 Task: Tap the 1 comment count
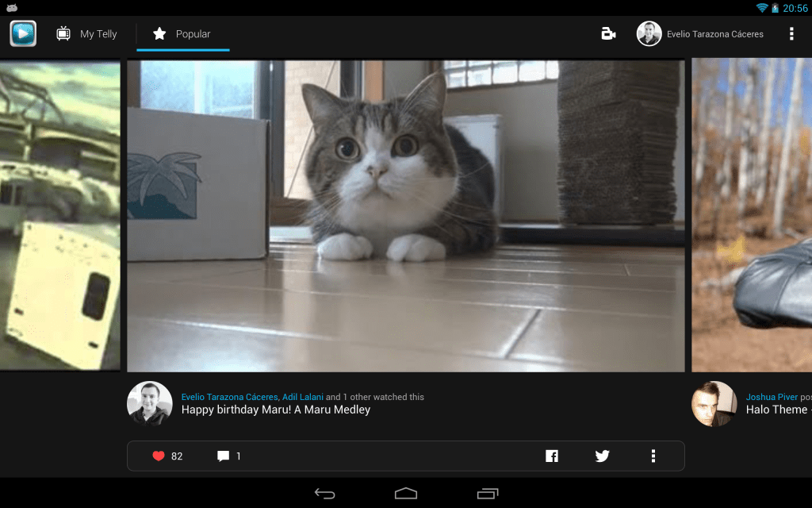point(238,456)
